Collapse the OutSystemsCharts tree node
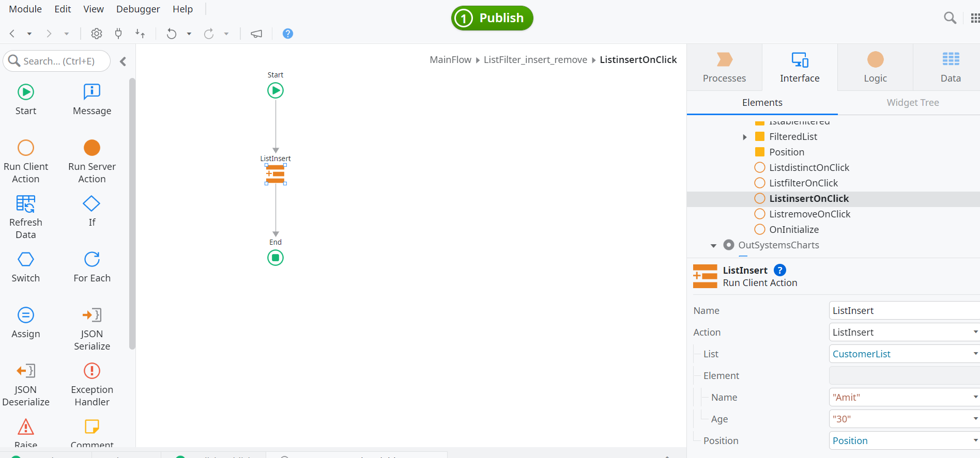This screenshot has width=980, height=458. click(713, 245)
